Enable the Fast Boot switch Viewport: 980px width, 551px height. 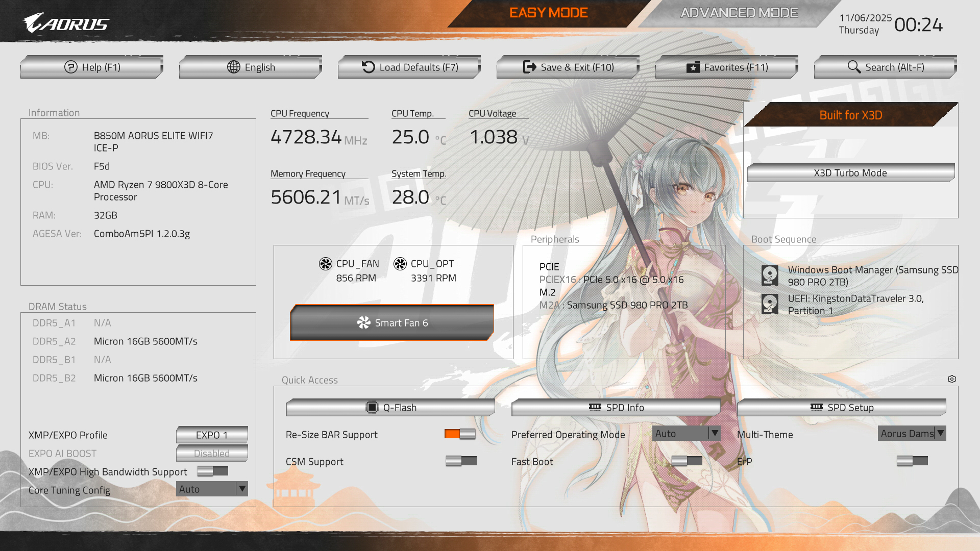pyautogui.click(x=687, y=461)
